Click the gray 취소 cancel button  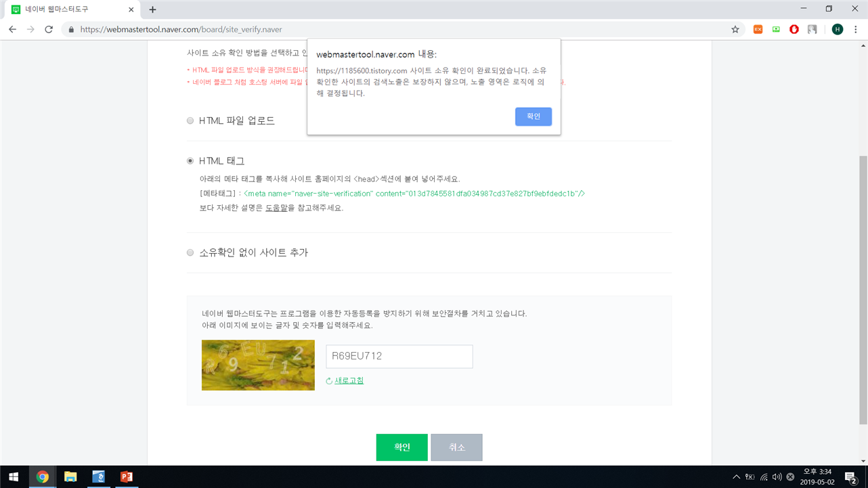tap(457, 447)
